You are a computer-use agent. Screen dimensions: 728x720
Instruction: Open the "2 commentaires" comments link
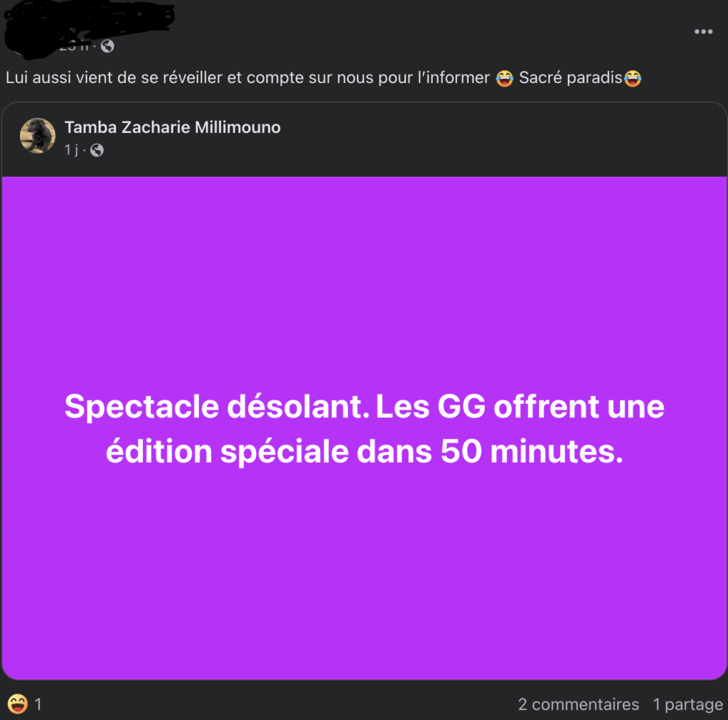point(578,704)
